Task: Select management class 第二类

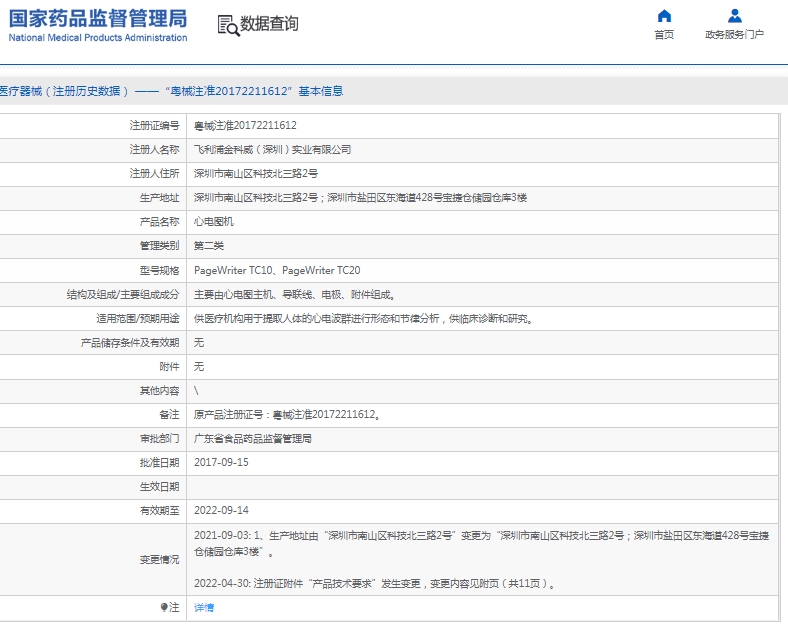Action: (209, 246)
